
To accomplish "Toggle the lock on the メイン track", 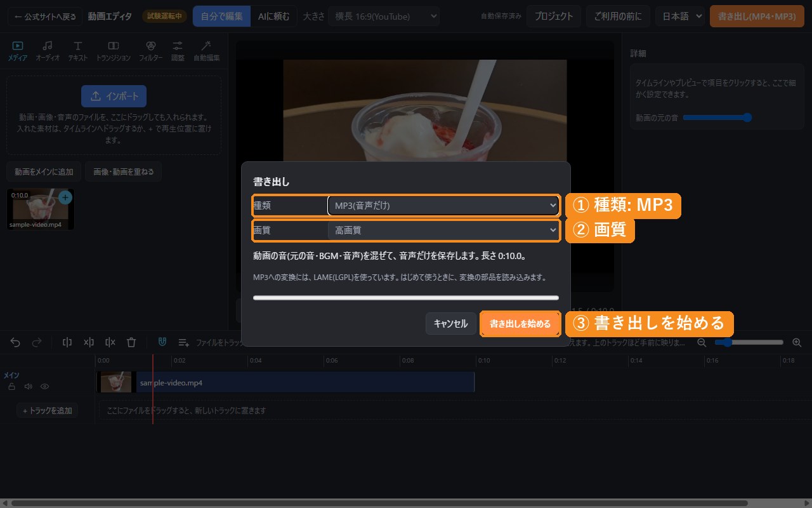I will coord(11,386).
